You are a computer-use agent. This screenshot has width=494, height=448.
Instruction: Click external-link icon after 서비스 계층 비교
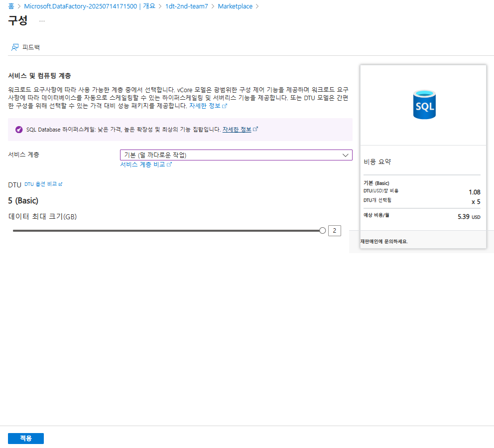(x=169, y=164)
